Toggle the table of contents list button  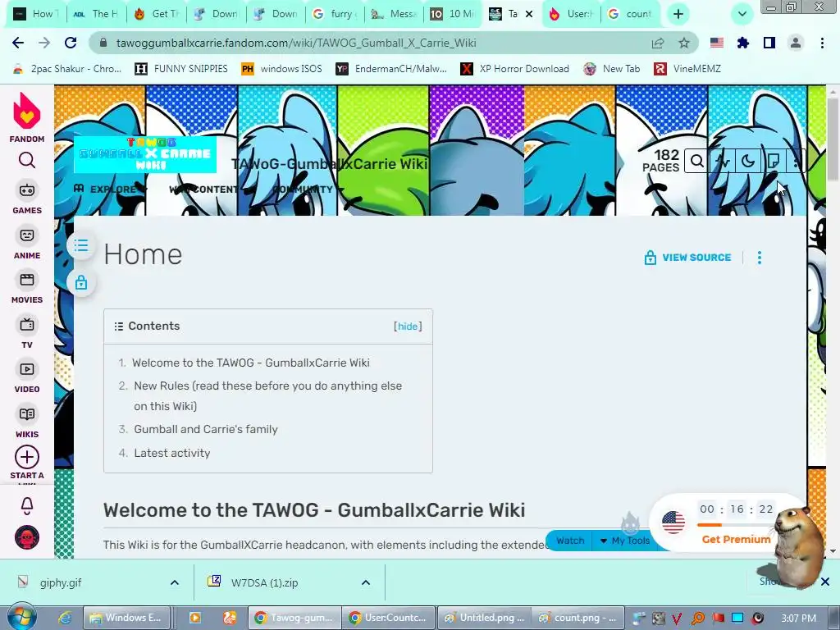(x=81, y=245)
